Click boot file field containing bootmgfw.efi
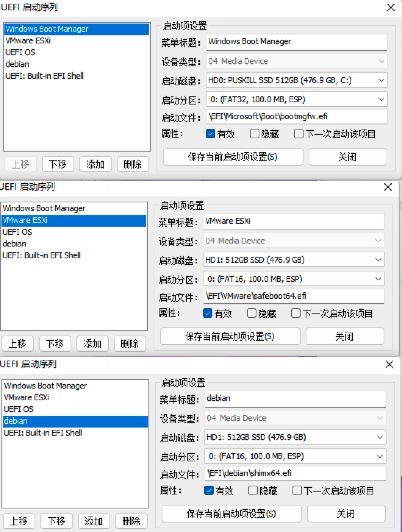This screenshot has height=532, width=402. (297, 117)
